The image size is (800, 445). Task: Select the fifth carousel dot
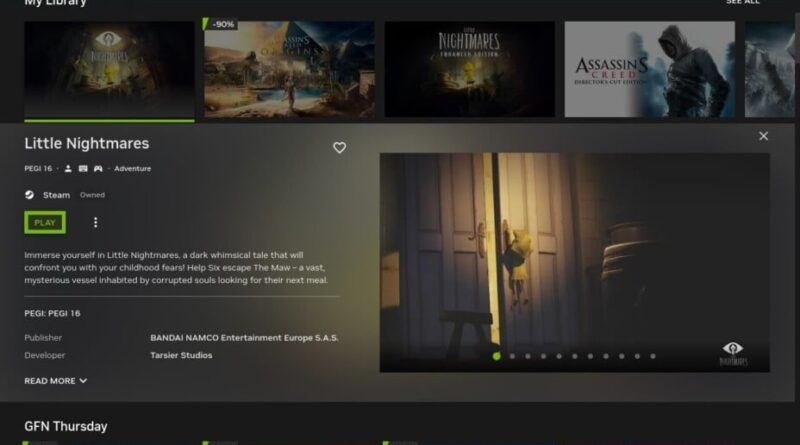[559, 356]
